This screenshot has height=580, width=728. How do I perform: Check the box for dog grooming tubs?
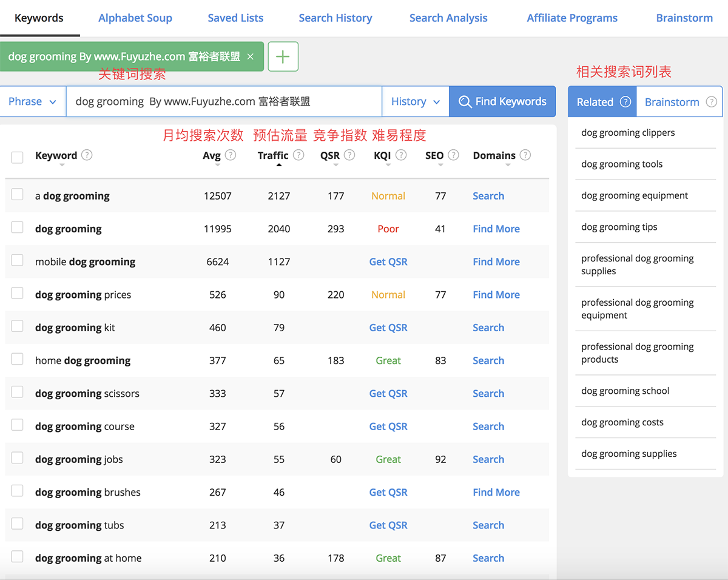pyautogui.click(x=18, y=524)
